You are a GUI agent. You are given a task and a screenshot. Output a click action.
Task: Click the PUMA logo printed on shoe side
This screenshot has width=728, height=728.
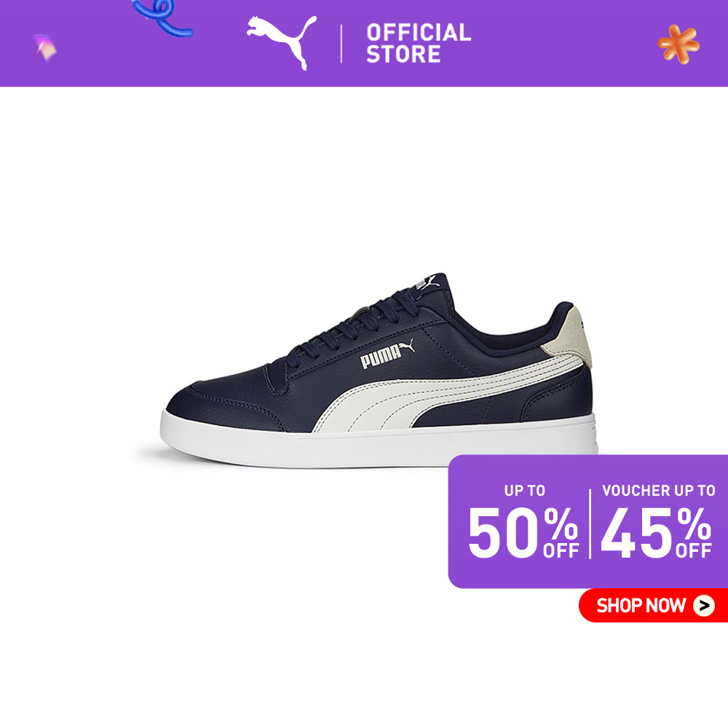tap(387, 353)
